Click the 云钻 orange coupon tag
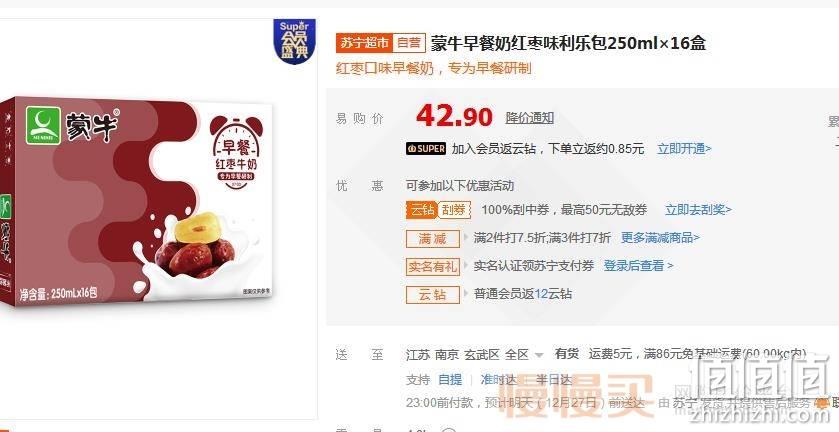 point(422,210)
